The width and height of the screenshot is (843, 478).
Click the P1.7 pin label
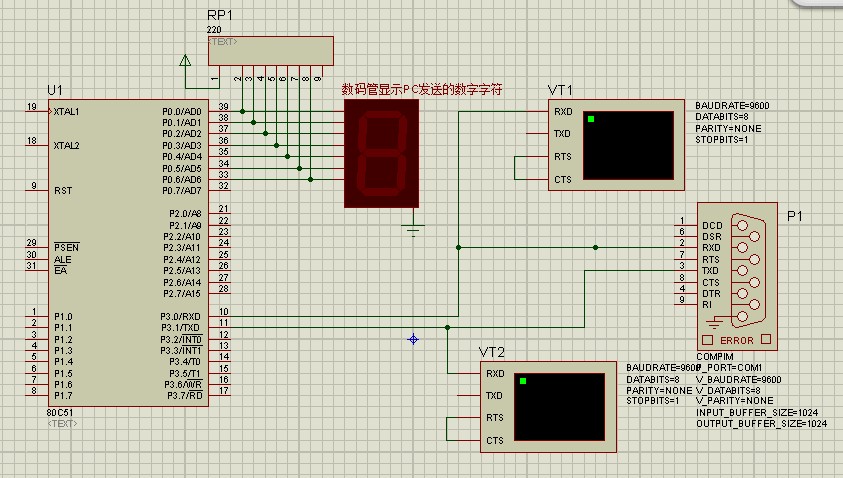[63, 396]
